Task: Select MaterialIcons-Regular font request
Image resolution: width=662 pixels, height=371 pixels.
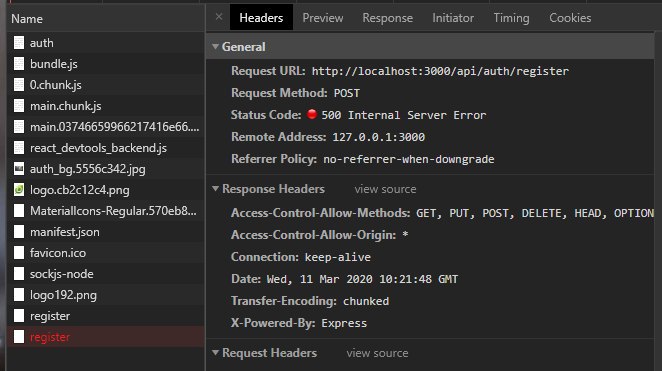Action: coord(106,211)
